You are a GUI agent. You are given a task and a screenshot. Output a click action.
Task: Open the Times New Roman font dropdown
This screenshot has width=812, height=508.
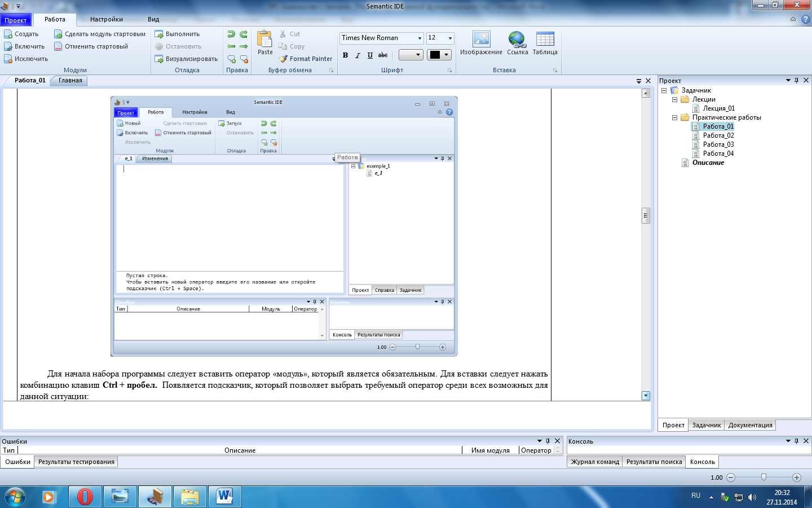420,38
